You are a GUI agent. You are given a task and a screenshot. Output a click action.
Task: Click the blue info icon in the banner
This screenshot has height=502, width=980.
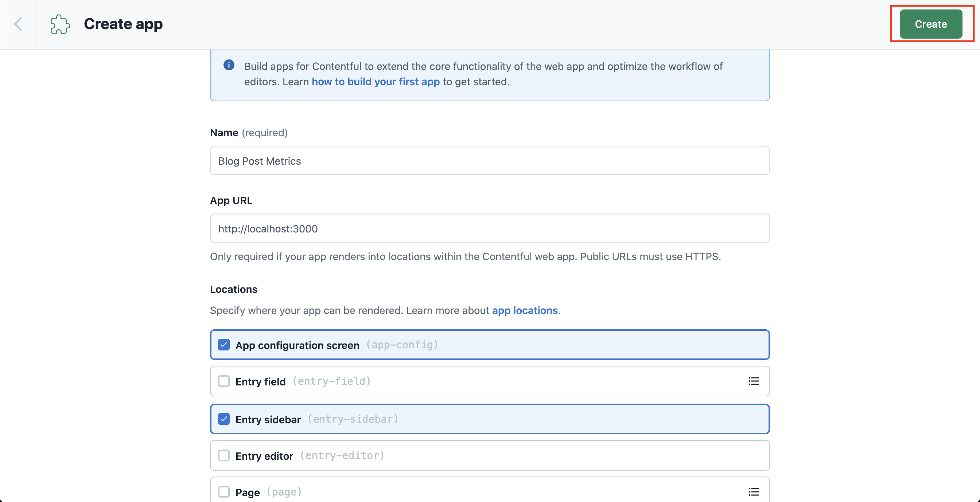pos(229,65)
